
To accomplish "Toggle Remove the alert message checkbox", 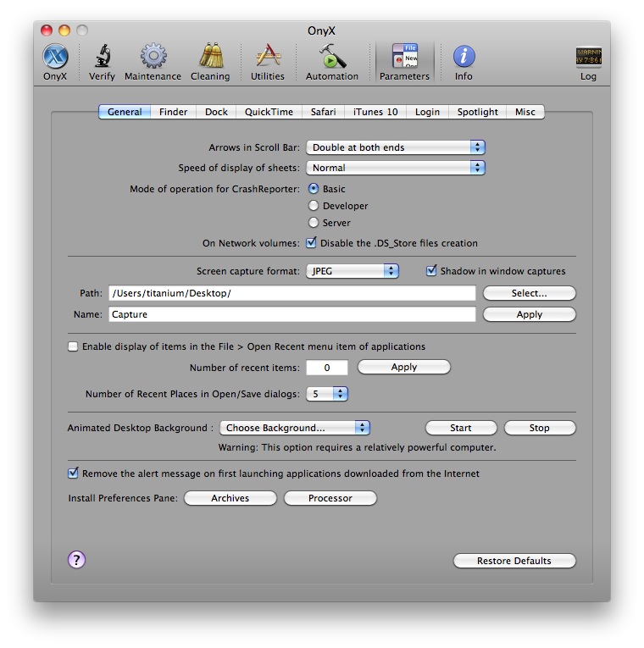I will 73,474.
